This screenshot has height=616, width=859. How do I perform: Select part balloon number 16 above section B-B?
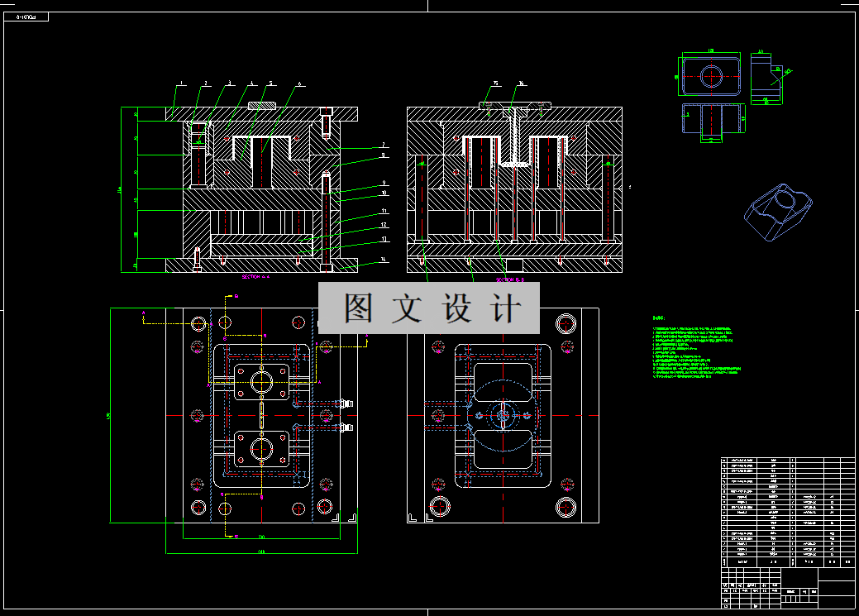point(521,84)
